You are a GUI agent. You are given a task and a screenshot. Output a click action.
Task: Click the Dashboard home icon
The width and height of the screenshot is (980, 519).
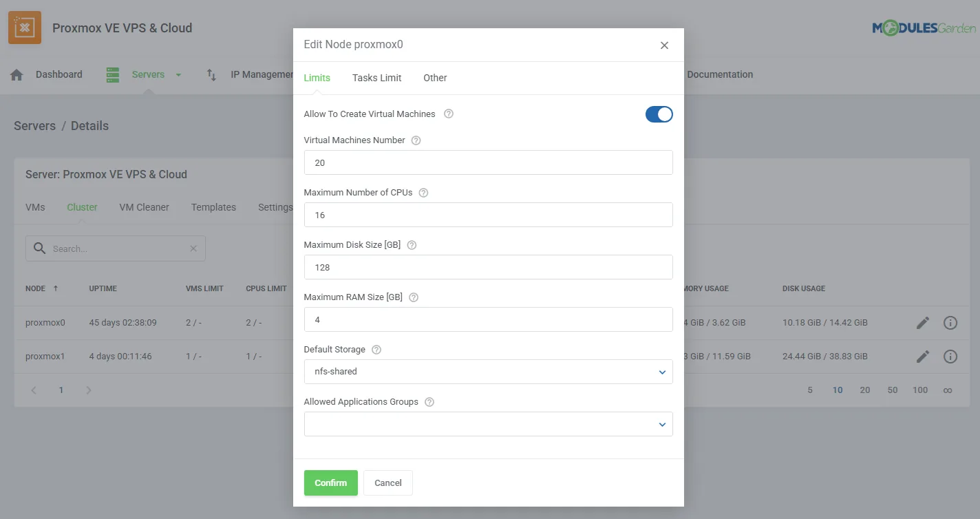17,75
